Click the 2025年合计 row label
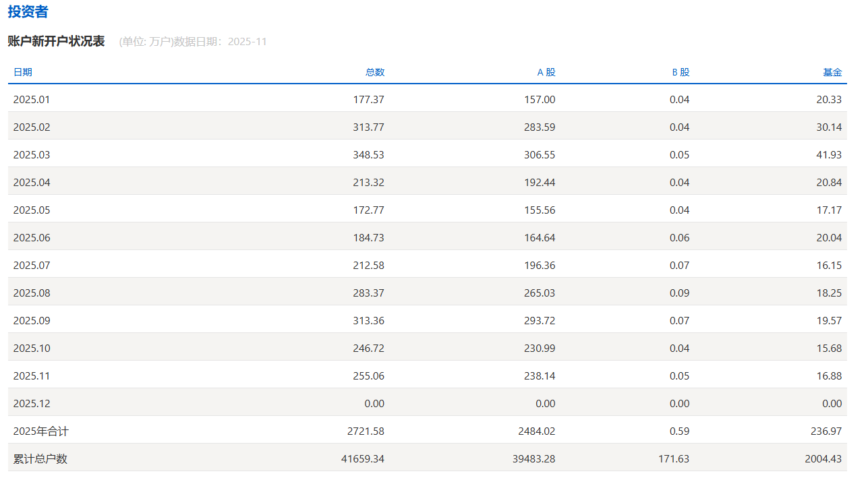 [41, 431]
